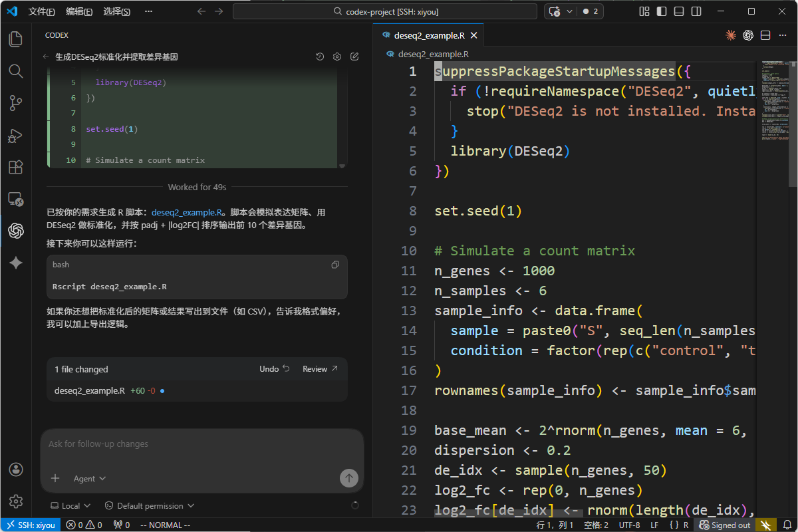Click the ports forwarded indicator showing 0

click(x=122, y=525)
